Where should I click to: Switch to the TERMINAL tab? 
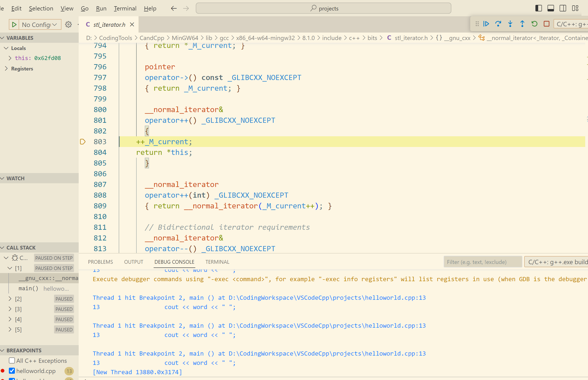(217, 262)
